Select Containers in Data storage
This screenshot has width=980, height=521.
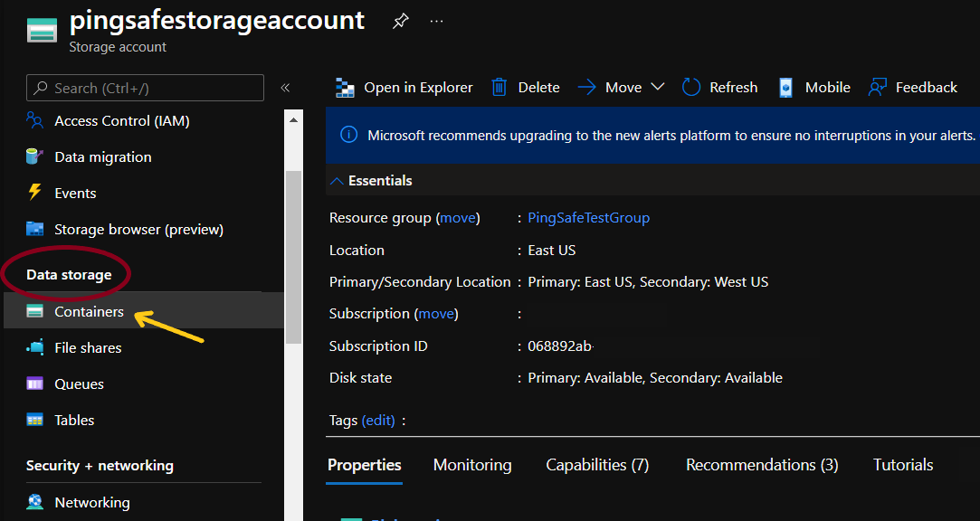pyautogui.click(x=89, y=312)
